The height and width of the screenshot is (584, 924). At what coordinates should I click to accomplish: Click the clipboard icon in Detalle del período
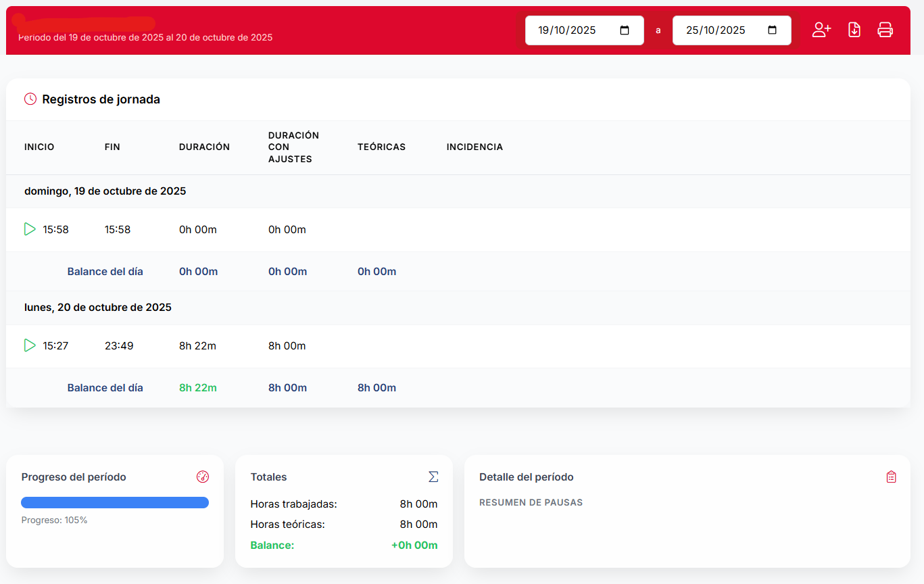point(892,477)
